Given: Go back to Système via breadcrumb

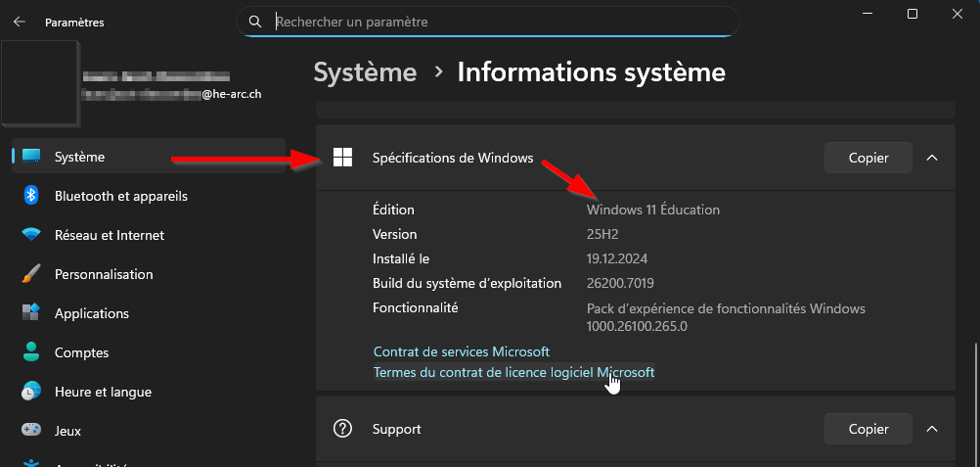Looking at the screenshot, I should pyautogui.click(x=365, y=72).
